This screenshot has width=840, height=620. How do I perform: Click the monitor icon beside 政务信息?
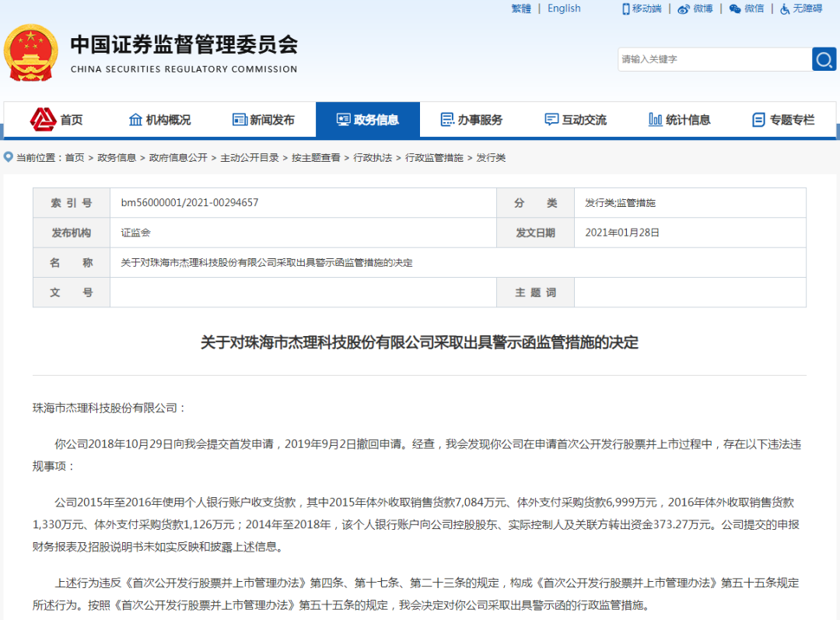click(x=344, y=120)
